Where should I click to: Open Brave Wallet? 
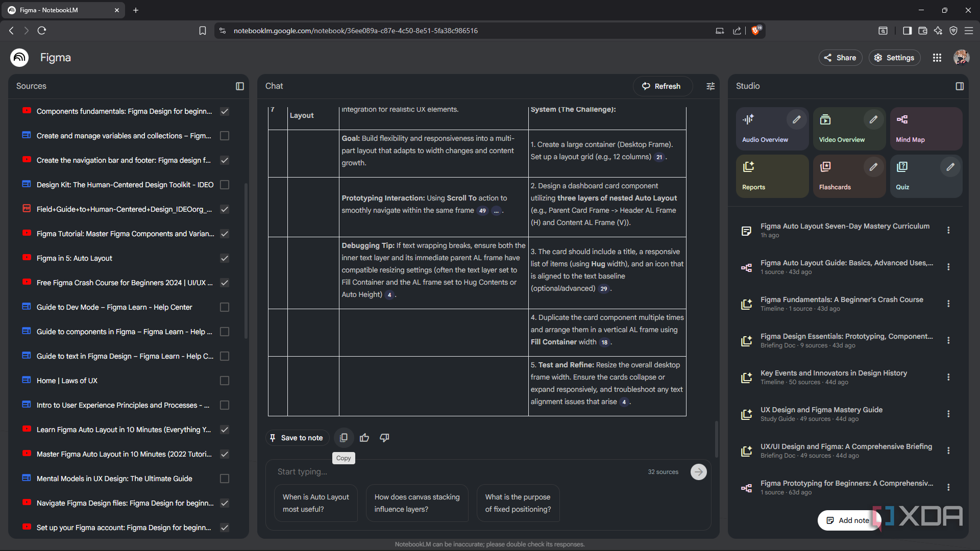click(x=923, y=31)
